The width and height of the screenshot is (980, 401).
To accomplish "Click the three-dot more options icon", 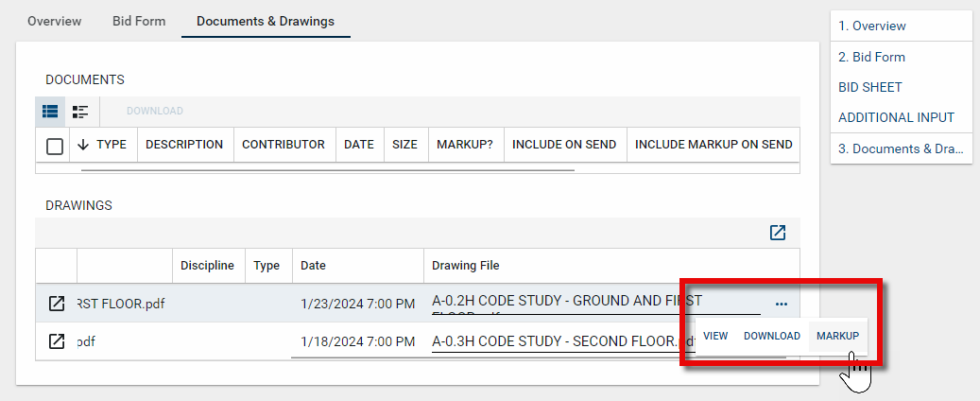I will click(x=781, y=304).
